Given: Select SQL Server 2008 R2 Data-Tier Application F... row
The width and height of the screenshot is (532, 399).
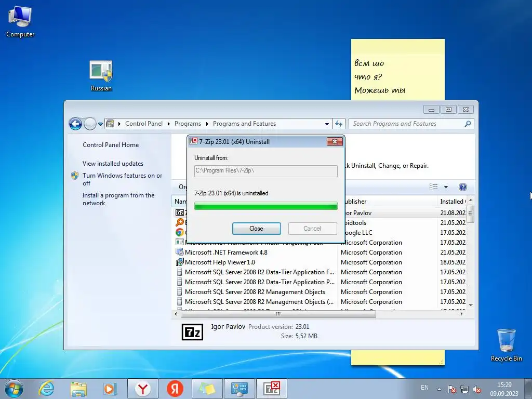Looking at the screenshot, I should (320, 272).
